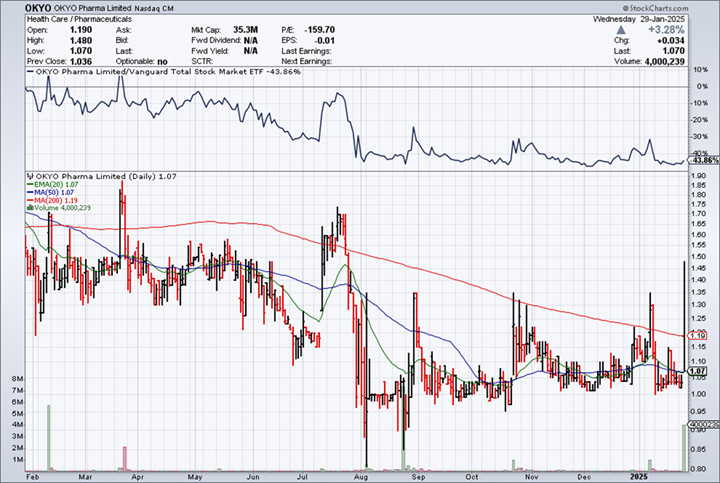
Task: Click the Vanguard Total Stock Market ETF ratio legend
Action: click(x=164, y=72)
